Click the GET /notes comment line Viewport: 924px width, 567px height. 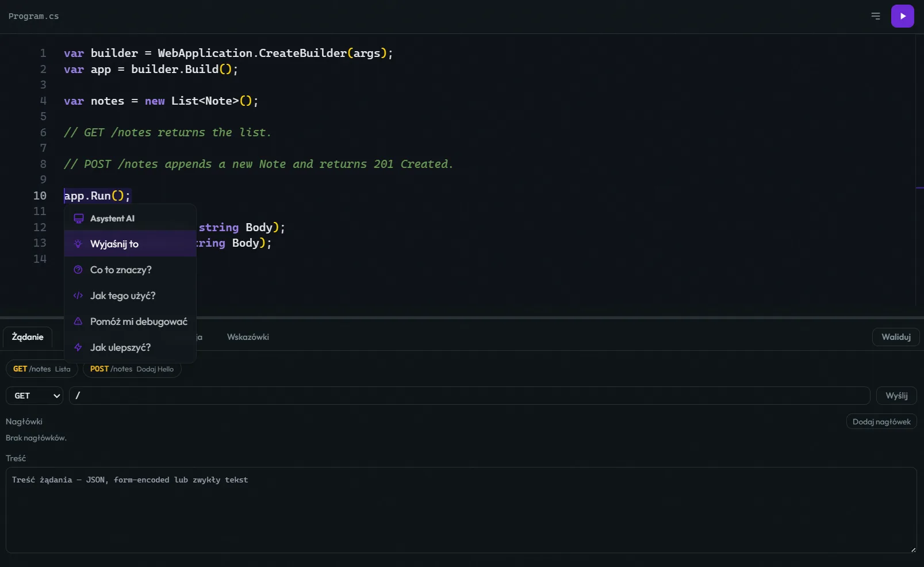pyautogui.click(x=167, y=133)
